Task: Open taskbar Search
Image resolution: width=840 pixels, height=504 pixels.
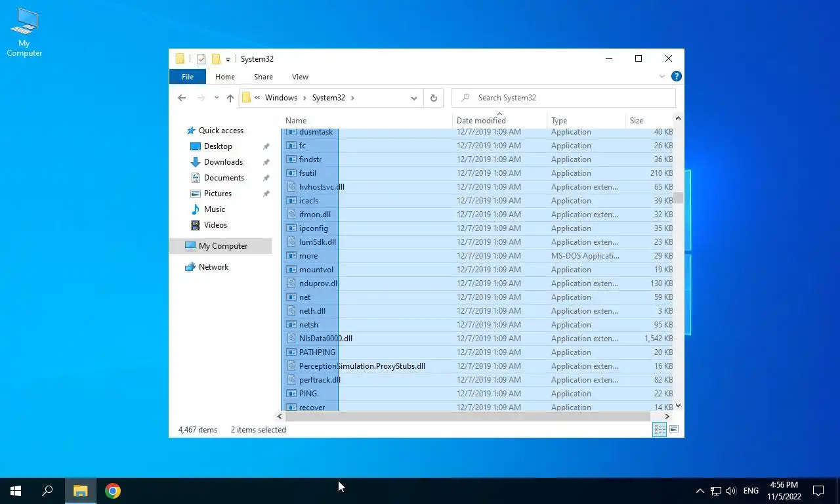Action: [47, 491]
